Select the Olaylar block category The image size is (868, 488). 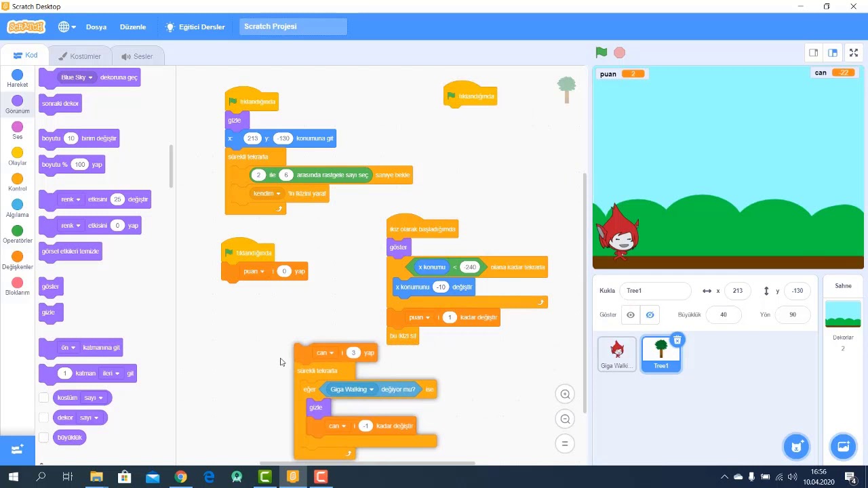click(18, 157)
